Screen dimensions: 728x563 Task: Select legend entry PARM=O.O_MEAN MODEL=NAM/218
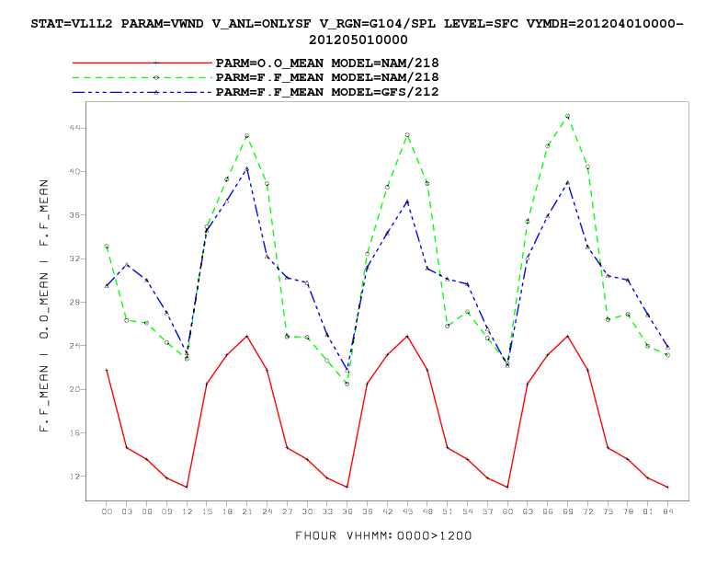tap(327, 63)
